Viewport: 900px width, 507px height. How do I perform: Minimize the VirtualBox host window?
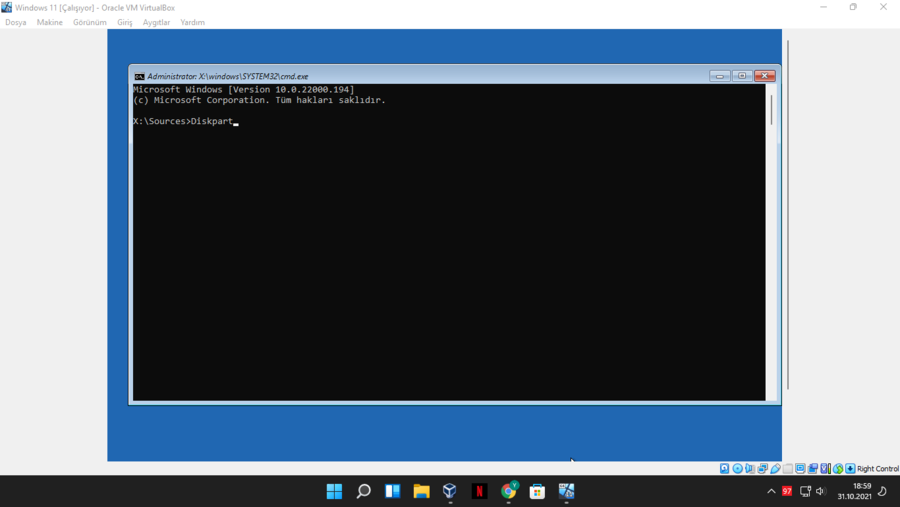824,7
